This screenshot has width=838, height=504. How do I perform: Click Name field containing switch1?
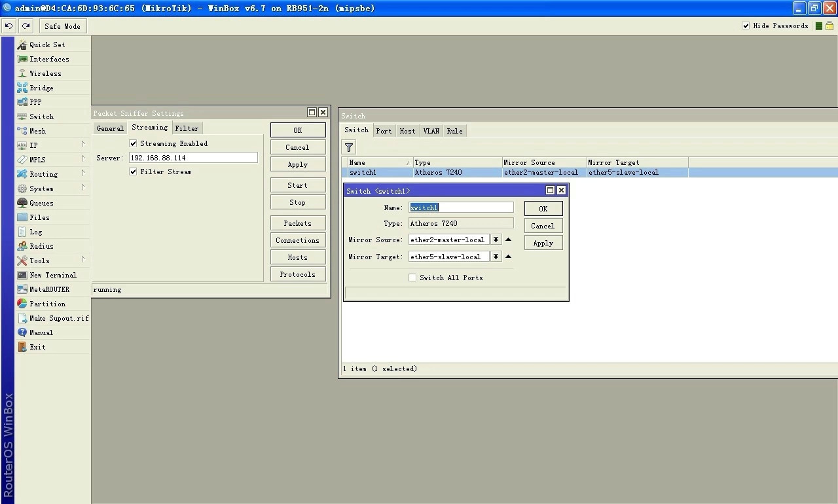[x=461, y=207]
